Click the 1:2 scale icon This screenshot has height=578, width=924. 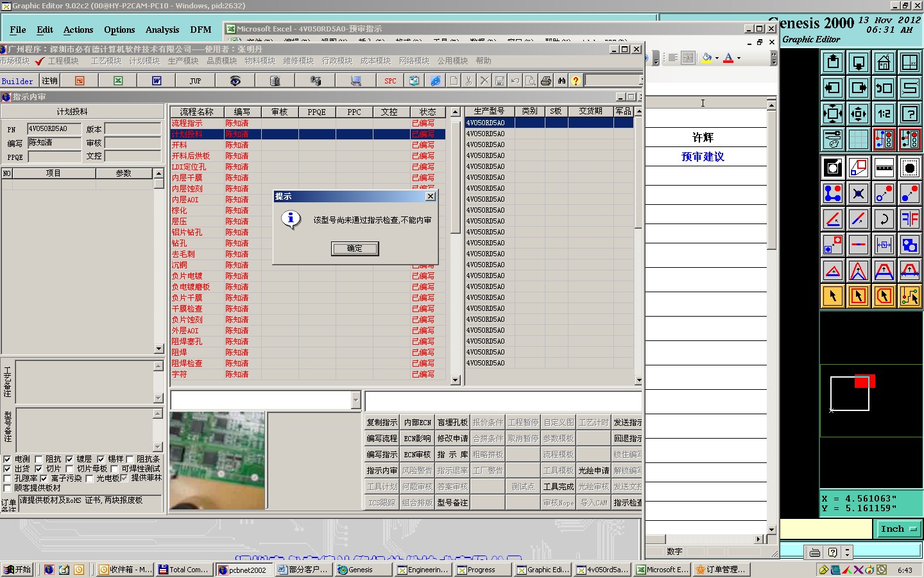(x=884, y=114)
